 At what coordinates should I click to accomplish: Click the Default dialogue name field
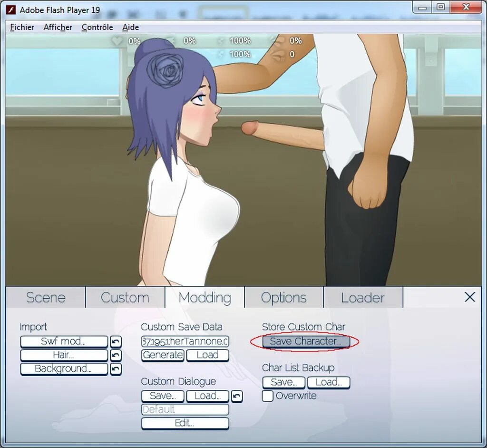click(185, 409)
